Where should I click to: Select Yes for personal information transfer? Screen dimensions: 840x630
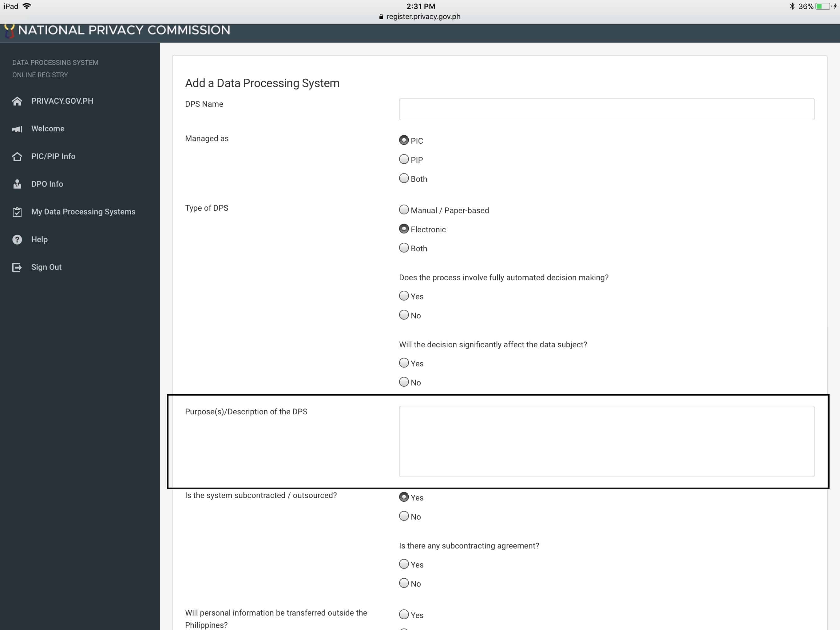(x=403, y=615)
